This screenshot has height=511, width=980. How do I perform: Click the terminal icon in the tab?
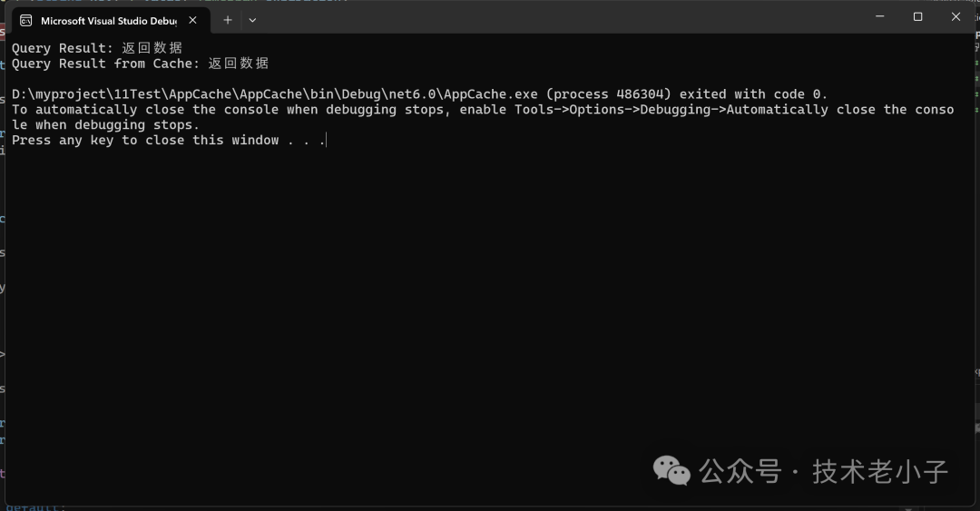25,20
